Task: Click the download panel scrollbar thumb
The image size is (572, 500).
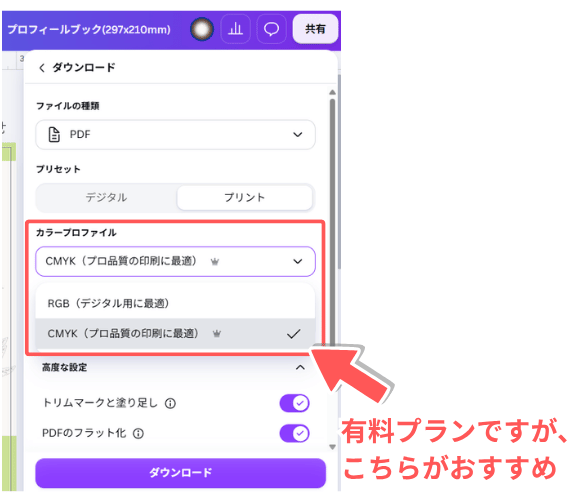Action: (332, 222)
